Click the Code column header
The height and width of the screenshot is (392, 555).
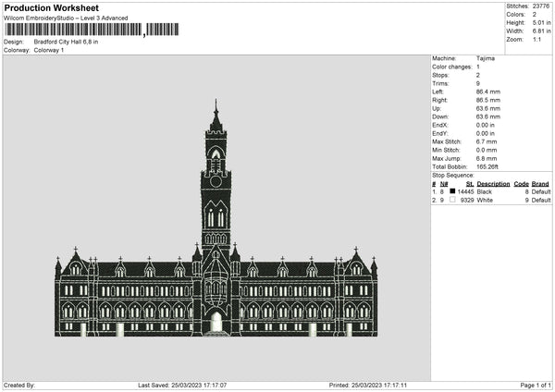(x=522, y=184)
